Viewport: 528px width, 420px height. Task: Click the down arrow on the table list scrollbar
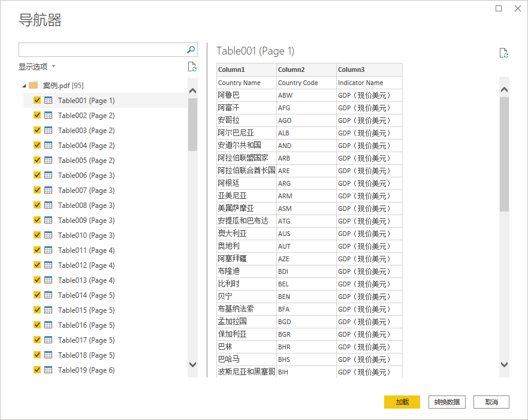click(193, 364)
